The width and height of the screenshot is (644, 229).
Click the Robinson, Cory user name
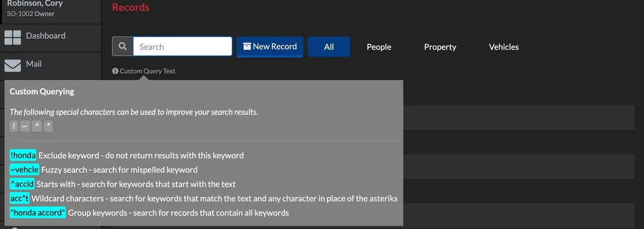[35, 4]
